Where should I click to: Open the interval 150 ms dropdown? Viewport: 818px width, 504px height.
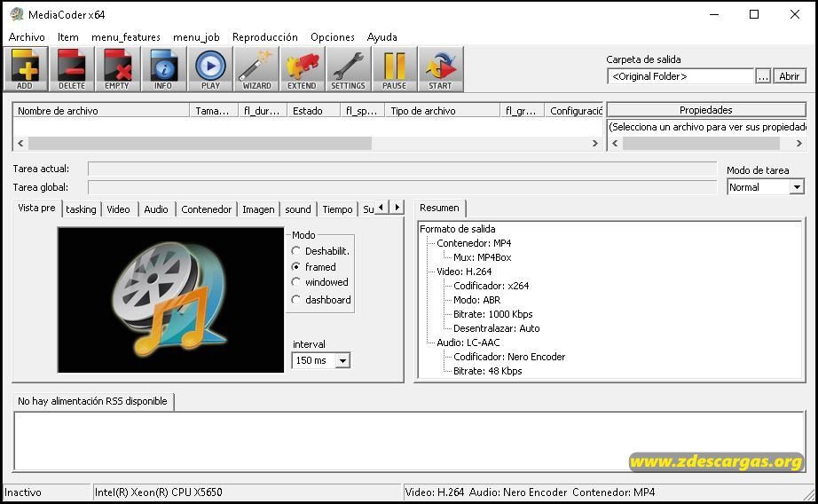[x=342, y=360]
